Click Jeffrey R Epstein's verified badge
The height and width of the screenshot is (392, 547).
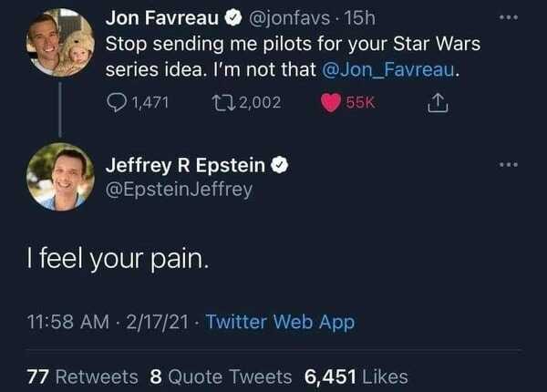point(283,165)
